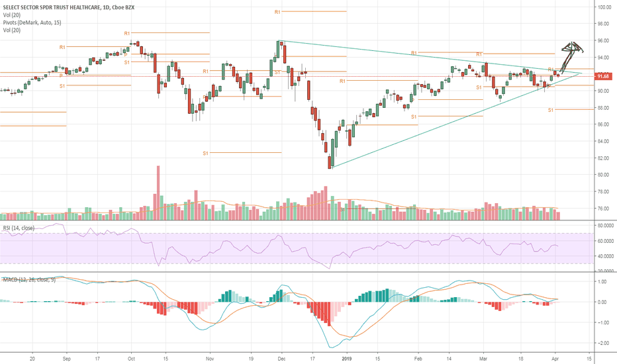Viewport: 617px width, 364px height.
Task: Click the lowest green candle of the late-December bottom
Action: click(332, 153)
